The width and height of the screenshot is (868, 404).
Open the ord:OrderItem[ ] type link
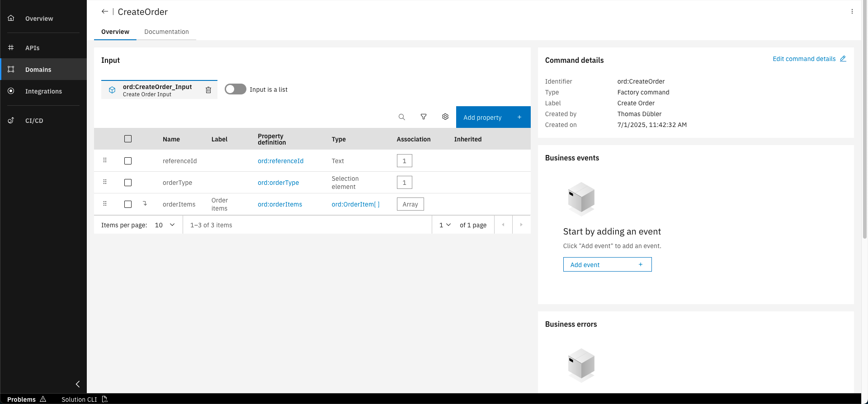coord(355,204)
